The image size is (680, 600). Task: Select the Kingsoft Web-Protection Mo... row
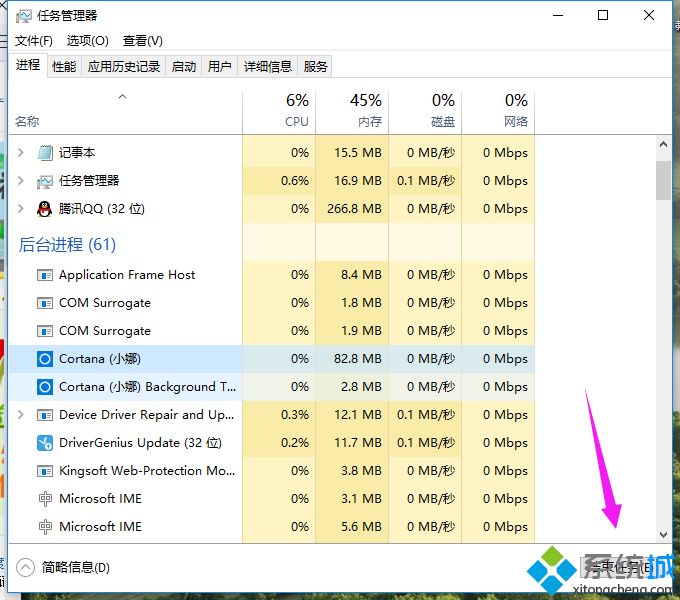[x=271, y=471]
